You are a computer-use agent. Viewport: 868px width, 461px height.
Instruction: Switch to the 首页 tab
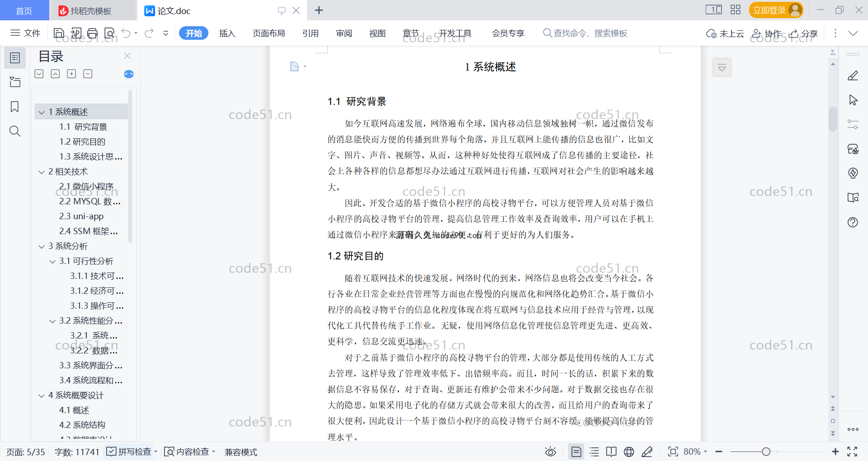pyautogui.click(x=24, y=10)
